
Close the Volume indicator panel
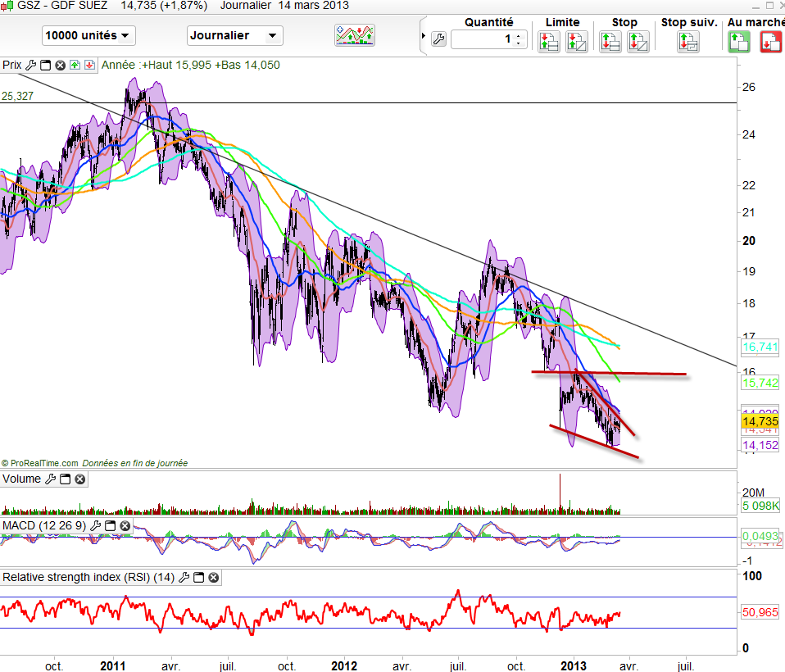(x=80, y=479)
